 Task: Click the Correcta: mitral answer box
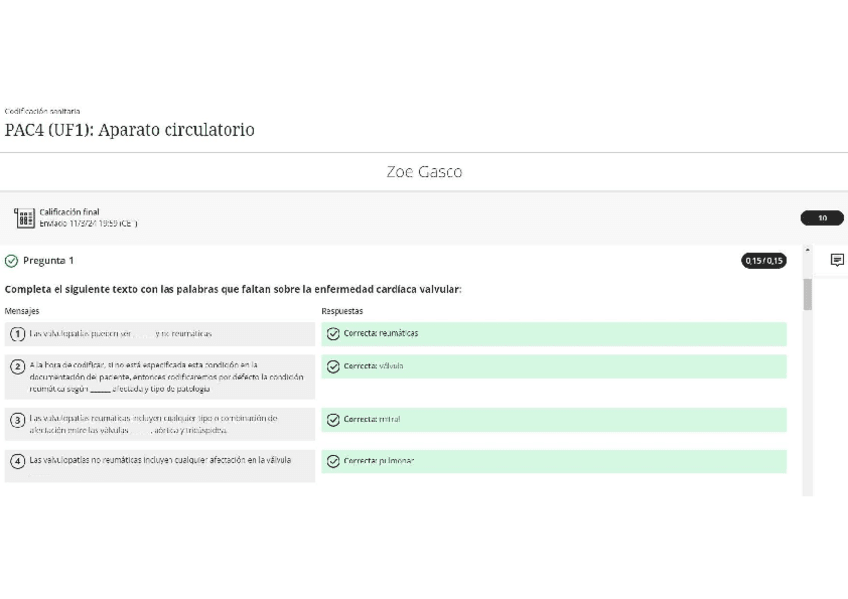pyautogui.click(x=553, y=420)
